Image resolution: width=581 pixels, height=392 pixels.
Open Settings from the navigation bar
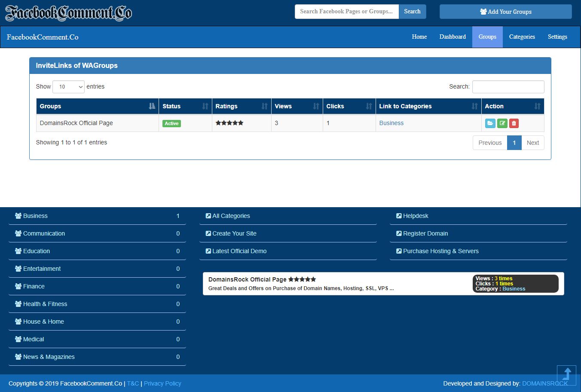pyautogui.click(x=557, y=37)
